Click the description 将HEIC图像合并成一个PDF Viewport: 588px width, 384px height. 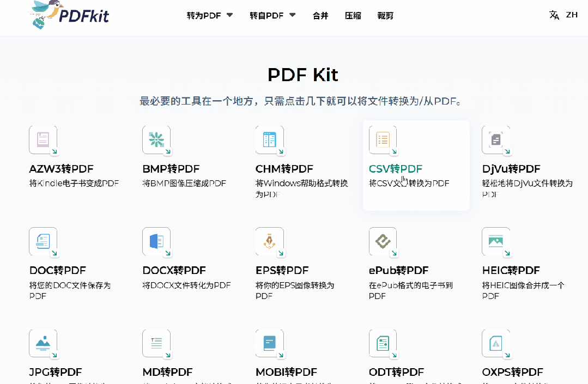[523, 290]
